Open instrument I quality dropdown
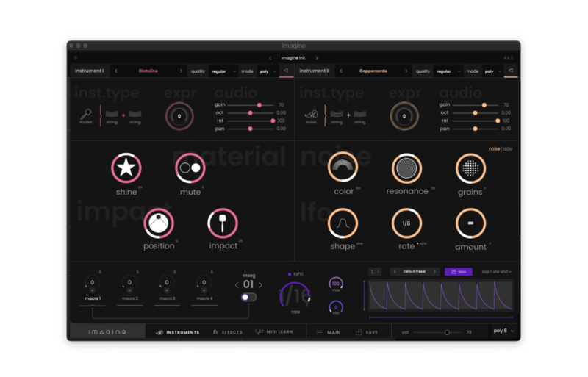This screenshot has width=588, height=377. click(x=222, y=71)
